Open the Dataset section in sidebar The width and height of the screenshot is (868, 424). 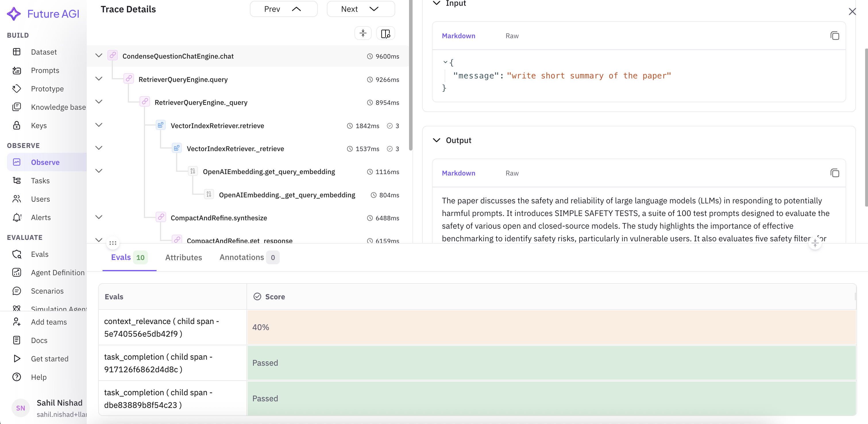click(x=44, y=52)
